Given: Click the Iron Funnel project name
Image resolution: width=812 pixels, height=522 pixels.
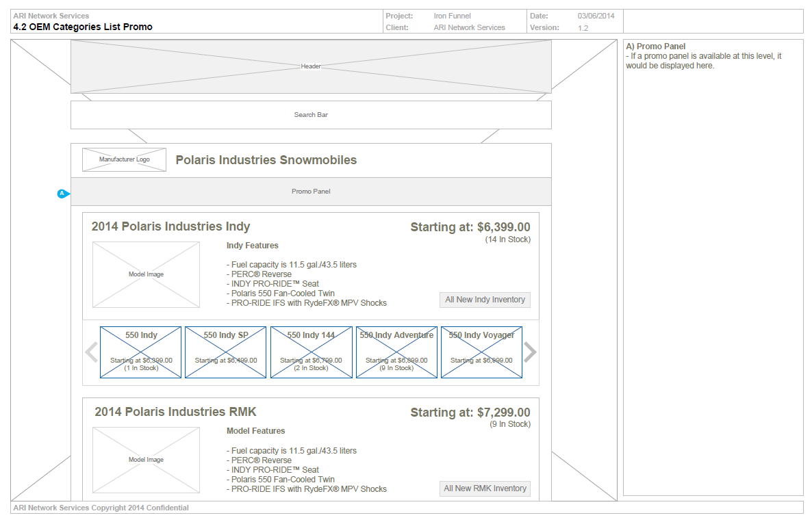Looking at the screenshot, I should pyautogui.click(x=452, y=16).
